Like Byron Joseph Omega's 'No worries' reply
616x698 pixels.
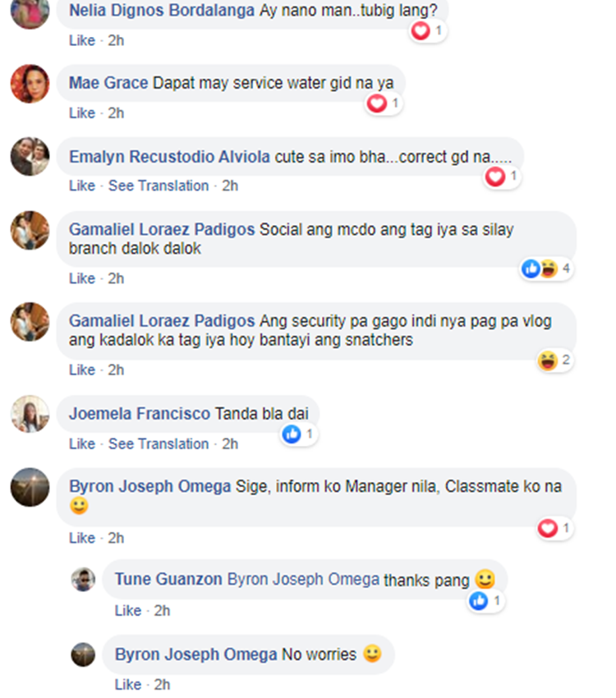click(128, 684)
